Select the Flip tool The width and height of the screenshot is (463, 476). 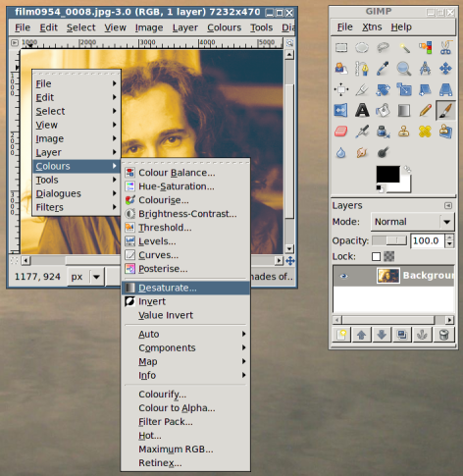(x=341, y=111)
